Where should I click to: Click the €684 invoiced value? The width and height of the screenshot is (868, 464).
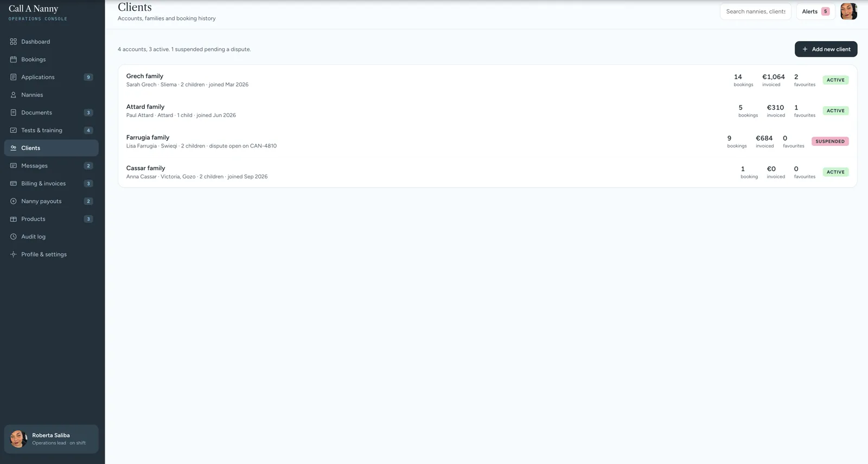point(764,138)
